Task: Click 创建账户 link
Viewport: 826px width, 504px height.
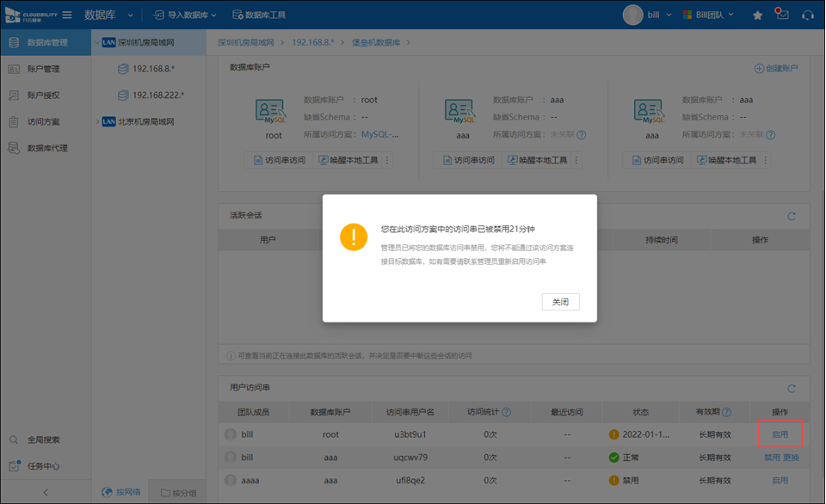Action: point(776,68)
